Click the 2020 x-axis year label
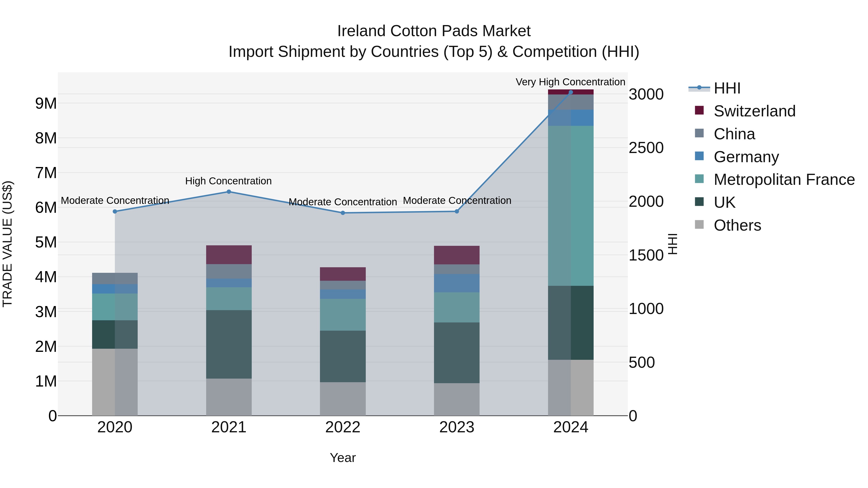 click(115, 427)
